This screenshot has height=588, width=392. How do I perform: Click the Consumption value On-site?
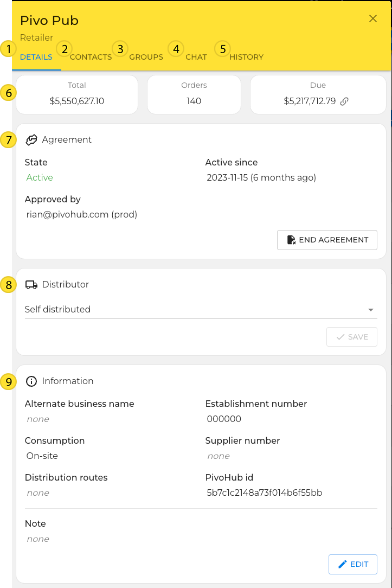(x=42, y=456)
